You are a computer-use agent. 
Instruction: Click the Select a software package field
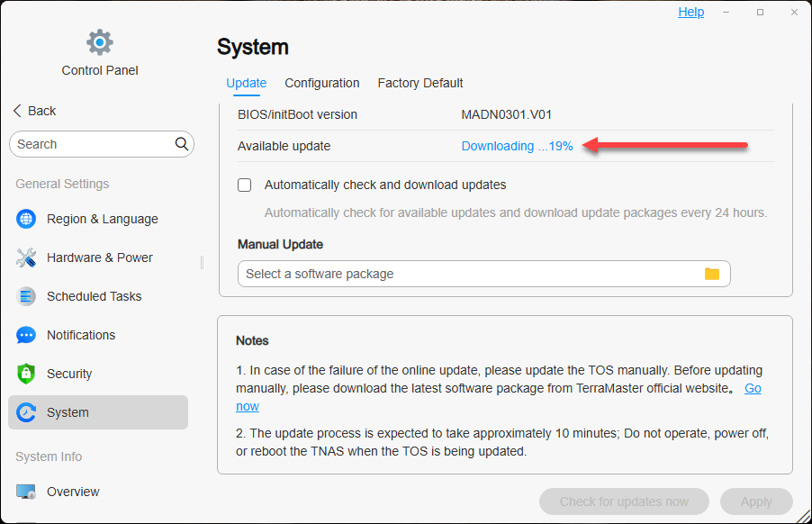tap(468, 274)
